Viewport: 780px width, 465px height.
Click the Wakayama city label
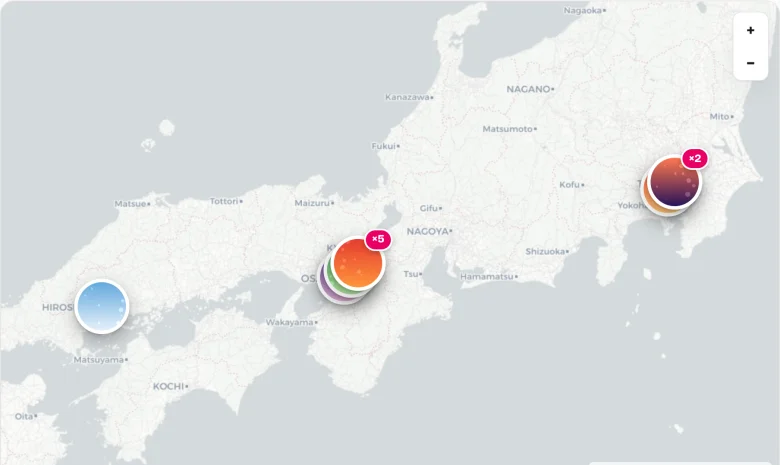(289, 322)
